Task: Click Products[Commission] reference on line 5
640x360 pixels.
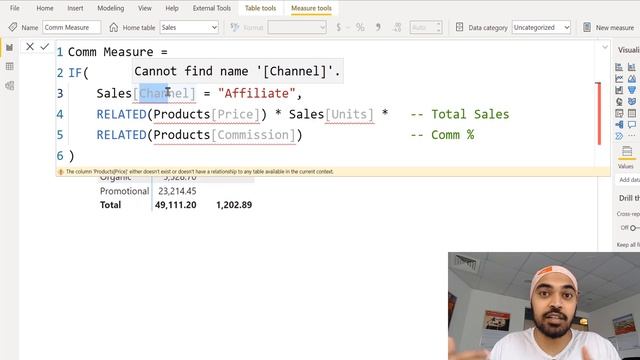Action: pyautogui.click(x=224, y=135)
